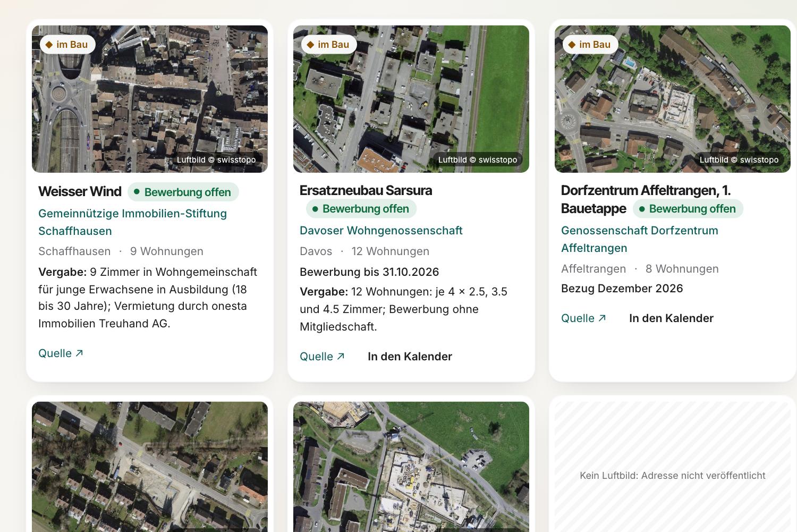Open the Weisser Wind aerial photo
Screen dimensions: 797x532
point(150,99)
